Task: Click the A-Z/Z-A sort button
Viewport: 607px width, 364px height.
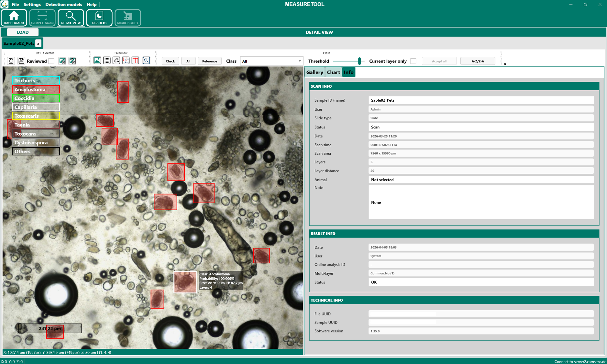Action: point(478,61)
